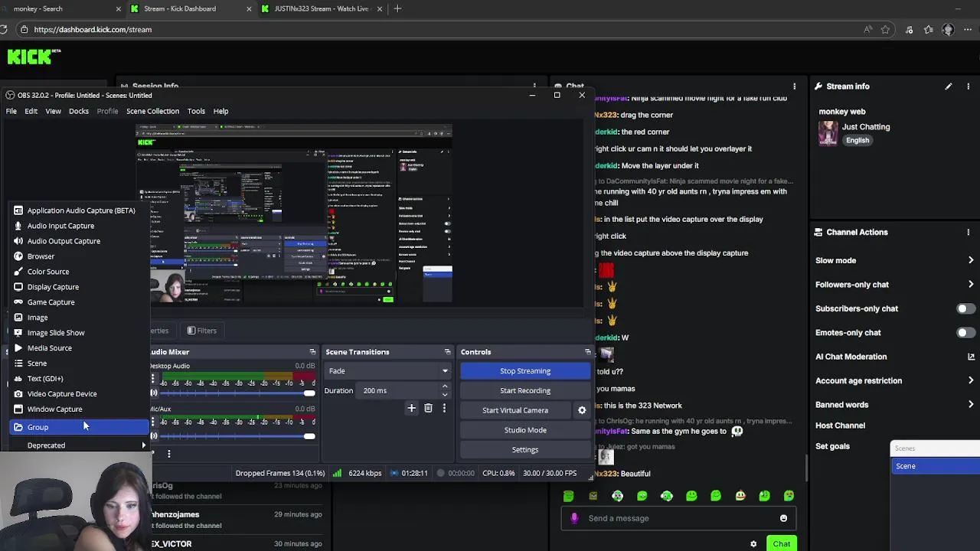The height and width of the screenshot is (551, 980).
Task: Open chat settings gear icon
Action: click(x=753, y=544)
